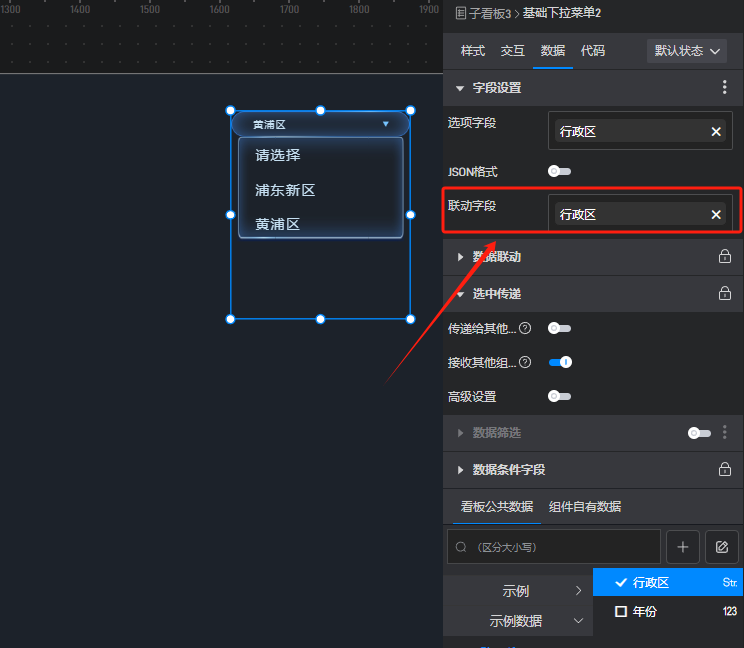This screenshot has width=744, height=648.
Task: Expand the 数据条件字段 section
Action: [x=460, y=470]
